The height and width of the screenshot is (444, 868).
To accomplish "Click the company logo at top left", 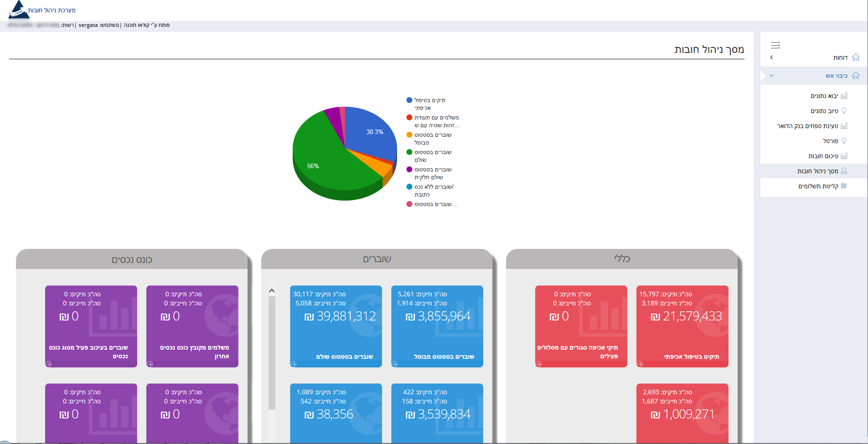I will click(x=19, y=10).
